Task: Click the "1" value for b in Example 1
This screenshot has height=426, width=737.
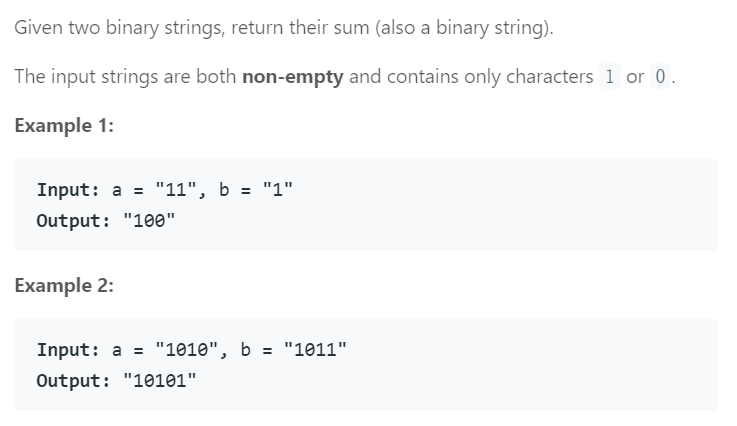Action: coord(278,189)
